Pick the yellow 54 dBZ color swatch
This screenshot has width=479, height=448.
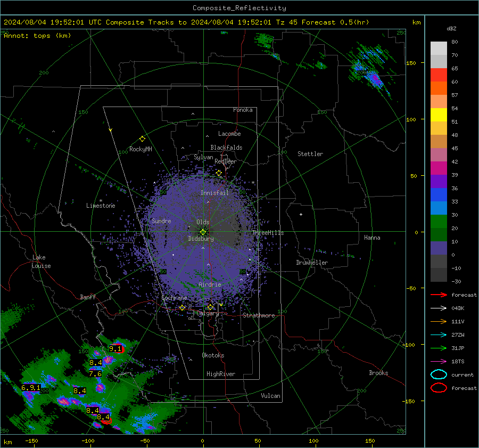pyautogui.click(x=439, y=115)
